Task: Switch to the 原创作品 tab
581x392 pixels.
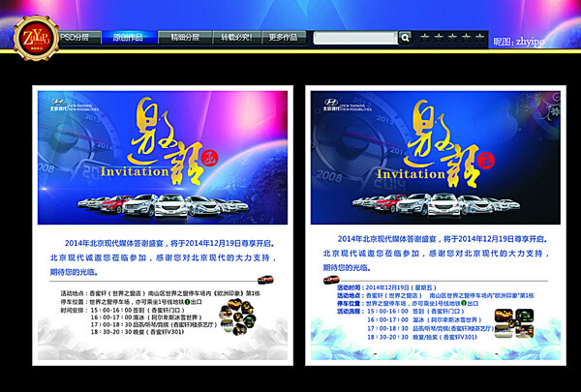Action: coord(129,37)
